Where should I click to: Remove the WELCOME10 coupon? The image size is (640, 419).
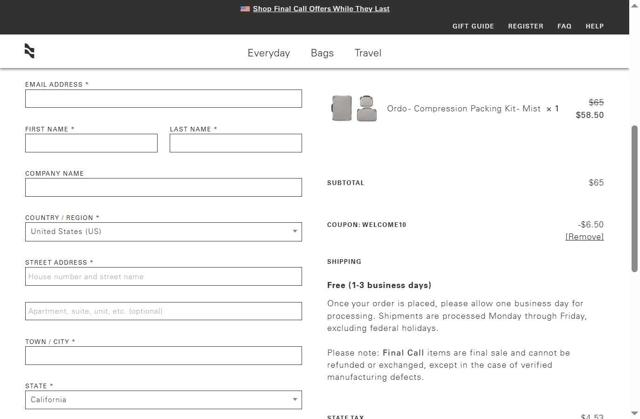[584, 237]
